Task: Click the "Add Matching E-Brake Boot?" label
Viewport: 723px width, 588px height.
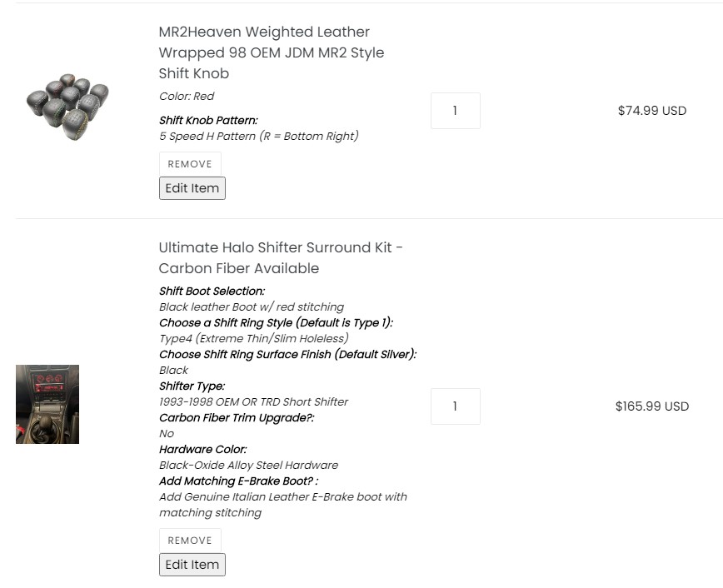Action: pyautogui.click(x=238, y=481)
